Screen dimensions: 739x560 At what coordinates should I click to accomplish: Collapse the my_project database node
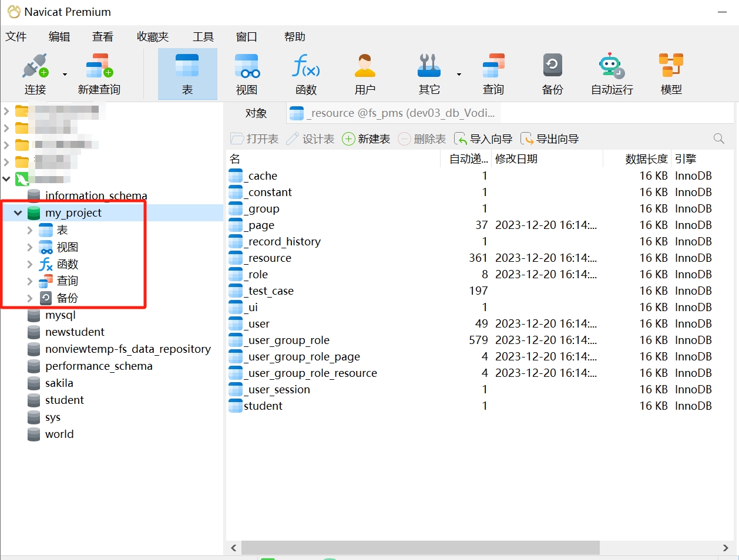click(18, 213)
